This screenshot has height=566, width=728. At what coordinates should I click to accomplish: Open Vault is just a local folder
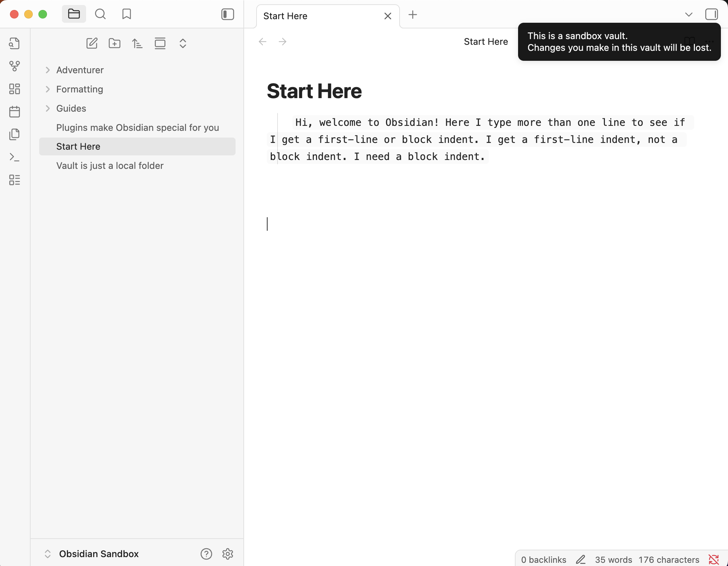(x=110, y=166)
